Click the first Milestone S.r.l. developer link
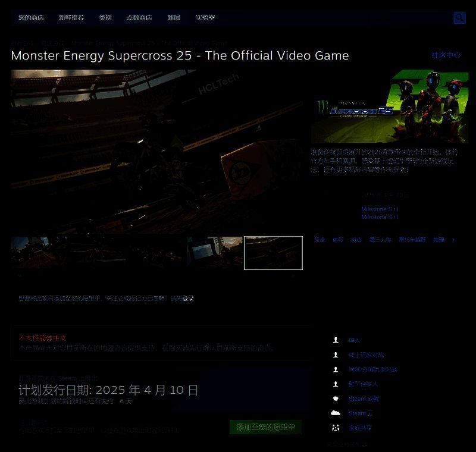 click(x=380, y=209)
